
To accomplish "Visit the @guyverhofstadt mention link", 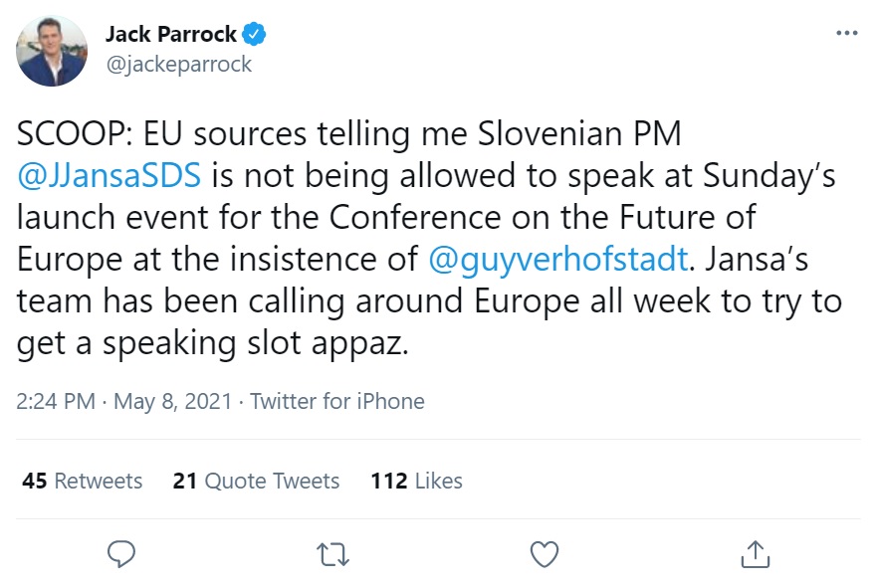I will point(557,258).
